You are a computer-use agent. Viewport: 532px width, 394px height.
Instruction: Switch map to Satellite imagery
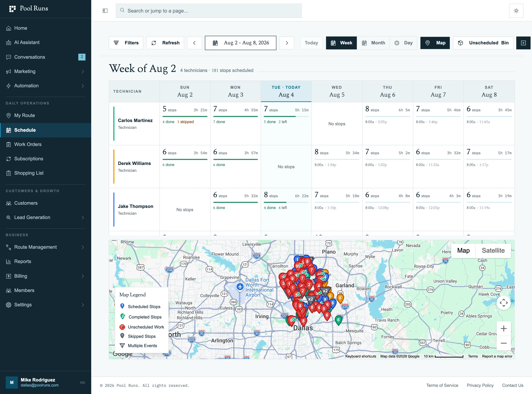click(493, 250)
